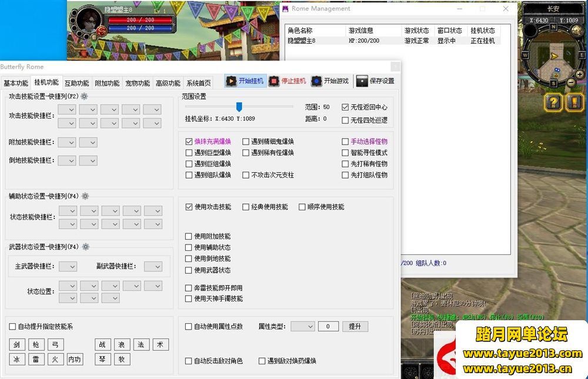Click the 保存设置 save icon

(362, 81)
